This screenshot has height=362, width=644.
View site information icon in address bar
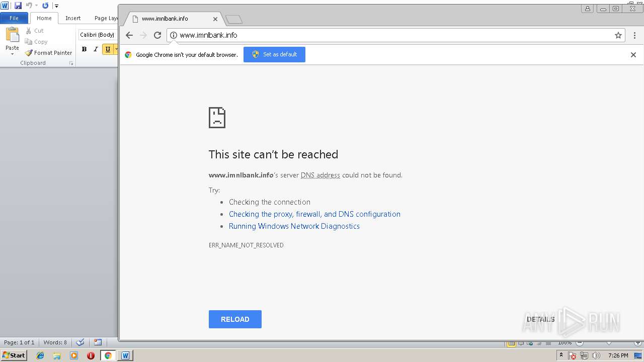(174, 35)
